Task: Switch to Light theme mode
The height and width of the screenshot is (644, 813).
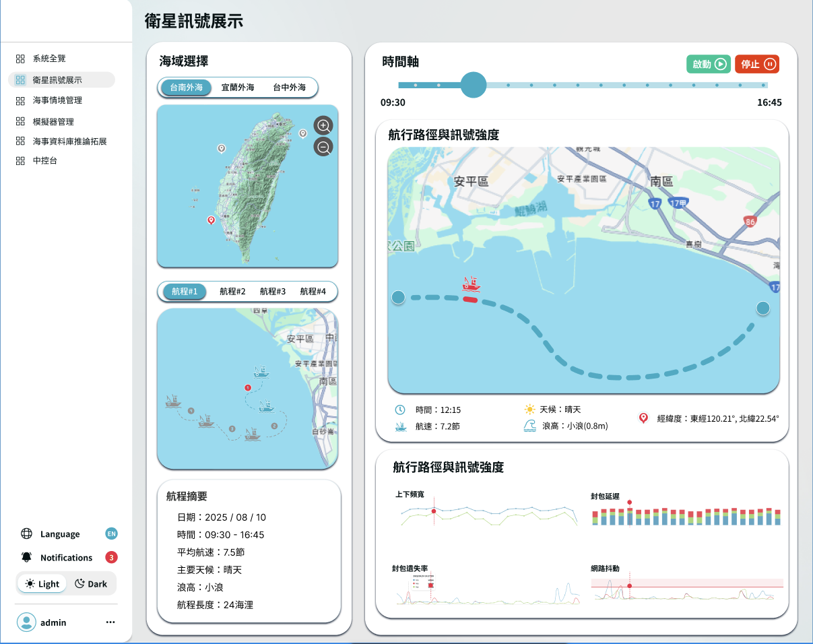Action: (x=42, y=584)
